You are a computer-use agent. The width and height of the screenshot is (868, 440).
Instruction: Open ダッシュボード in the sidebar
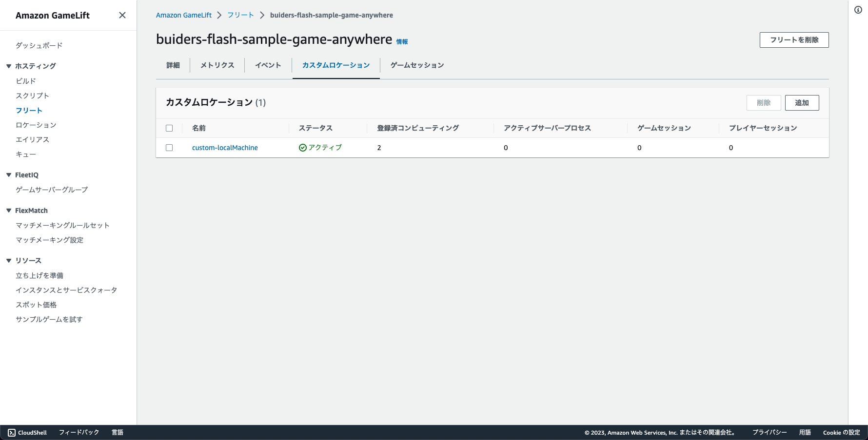pos(39,45)
